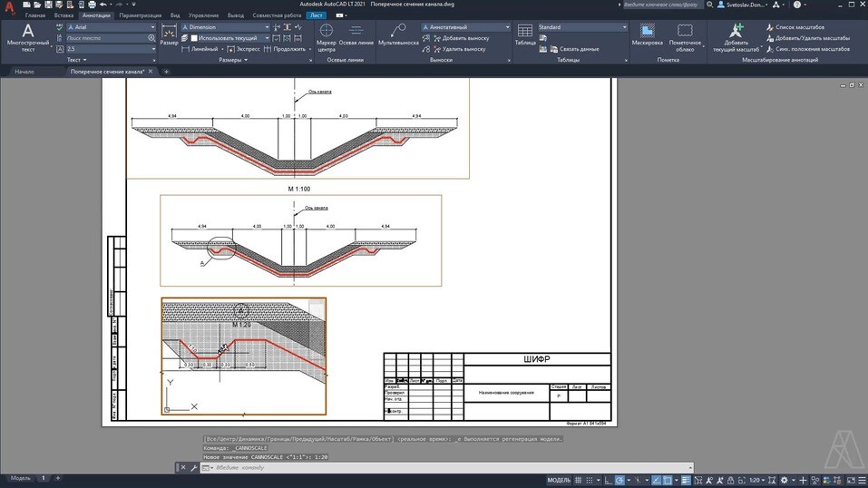The height and width of the screenshot is (488, 868).
Task: Toggle object snap tracking in status bar
Action: [x=656, y=480]
